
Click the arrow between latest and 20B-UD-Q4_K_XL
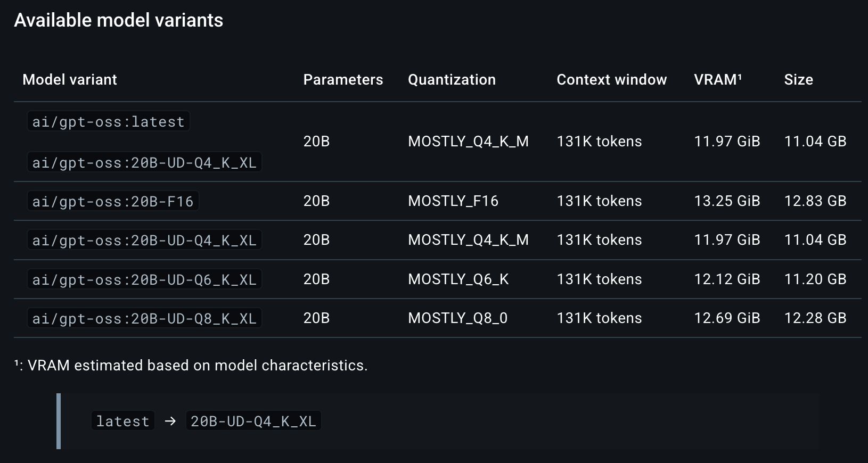(x=170, y=421)
